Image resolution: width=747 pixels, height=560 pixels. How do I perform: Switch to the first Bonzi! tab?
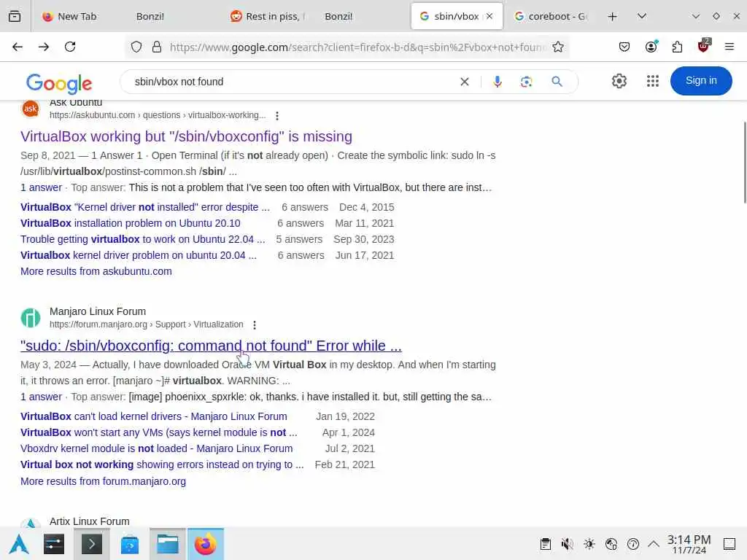click(x=150, y=16)
